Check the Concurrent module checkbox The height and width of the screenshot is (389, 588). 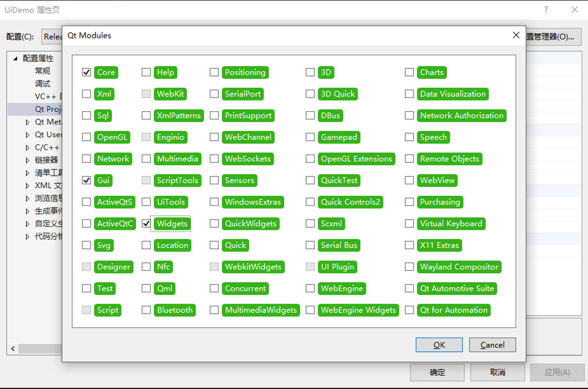(x=214, y=289)
